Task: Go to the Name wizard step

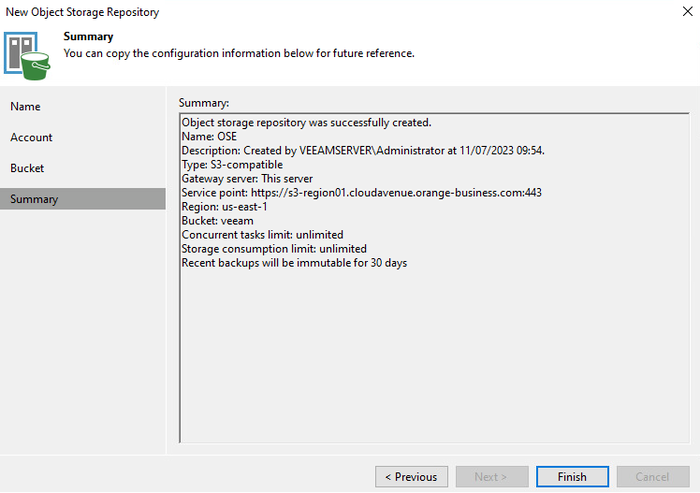Action: [25, 106]
